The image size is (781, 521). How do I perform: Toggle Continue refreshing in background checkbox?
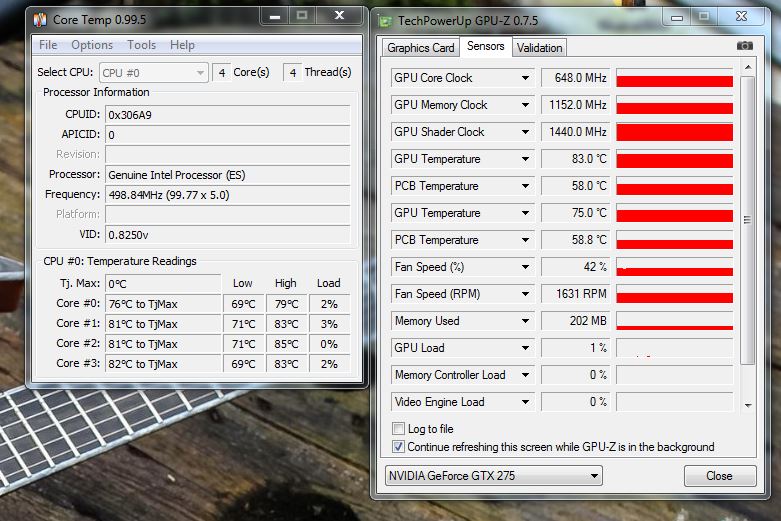398,446
